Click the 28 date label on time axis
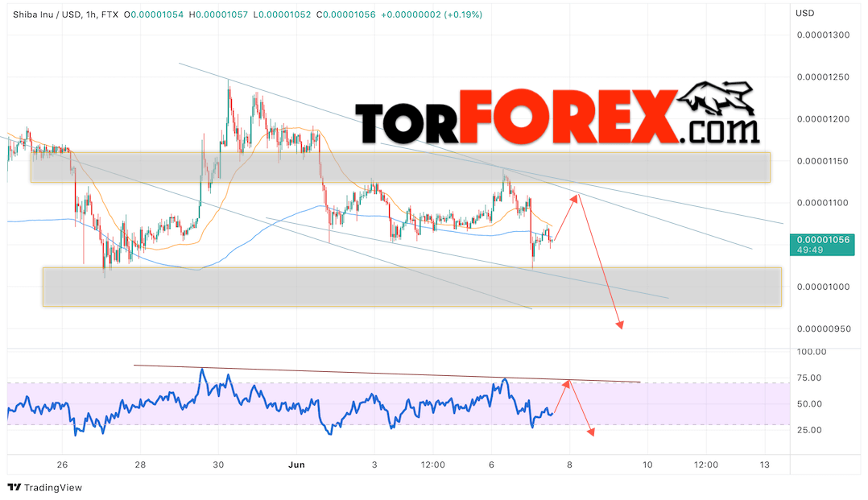Screen dimensions: 868x500 click(140, 465)
